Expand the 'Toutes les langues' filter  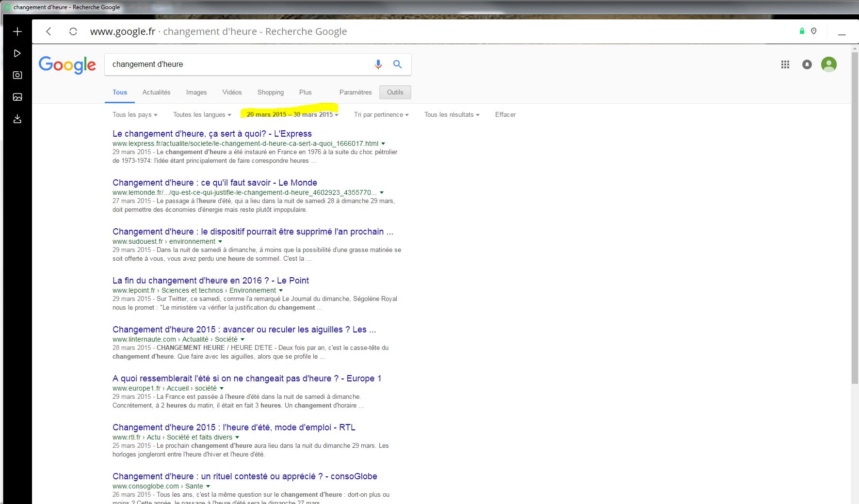point(202,115)
